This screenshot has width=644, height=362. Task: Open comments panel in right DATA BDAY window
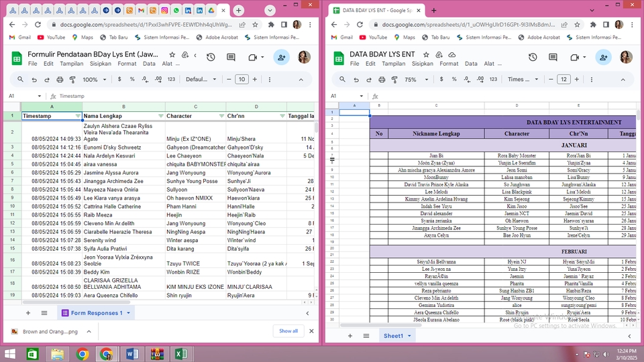[x=553, y=58]
